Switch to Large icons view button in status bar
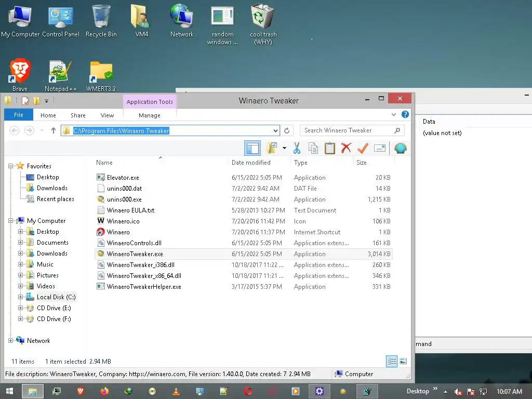Viewport: 532px width, 399px height. [x=403, y=362]
